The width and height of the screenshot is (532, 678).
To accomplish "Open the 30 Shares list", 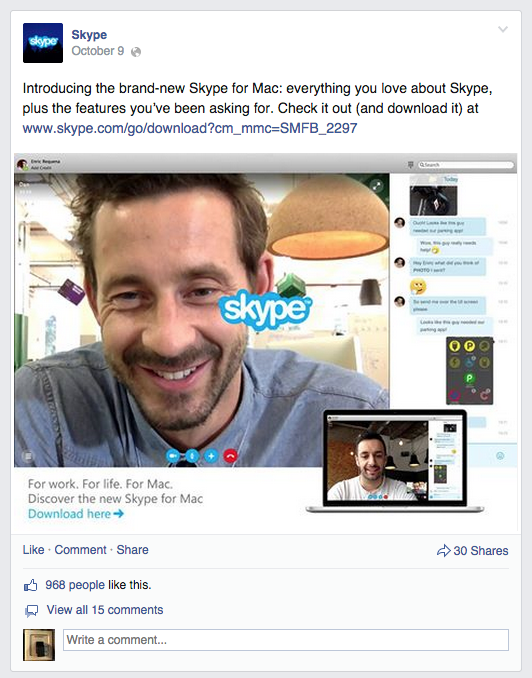I will [481, 550].
